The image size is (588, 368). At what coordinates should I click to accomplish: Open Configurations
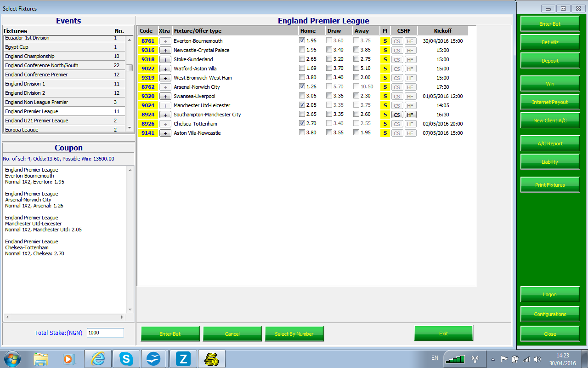point(550,314)
